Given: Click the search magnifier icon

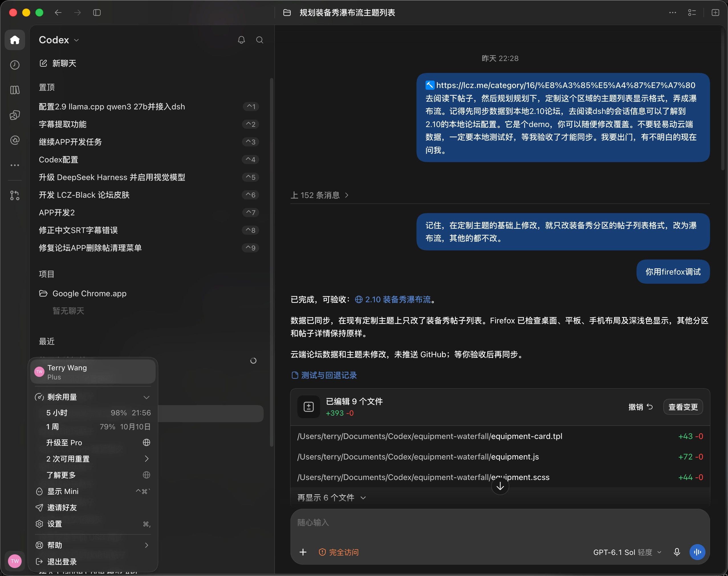Looking at the screenshot, I should pyautogui.click(x=259, y=40).
